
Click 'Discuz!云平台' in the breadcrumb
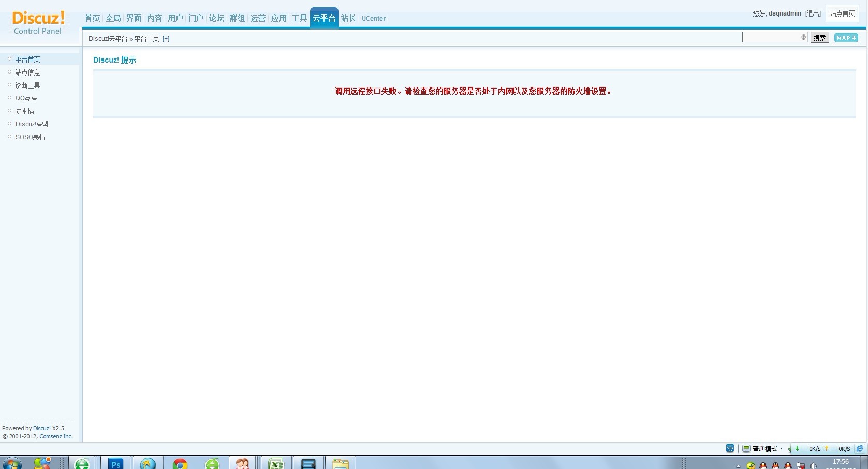pyautogui.click(x=108, y=39)
